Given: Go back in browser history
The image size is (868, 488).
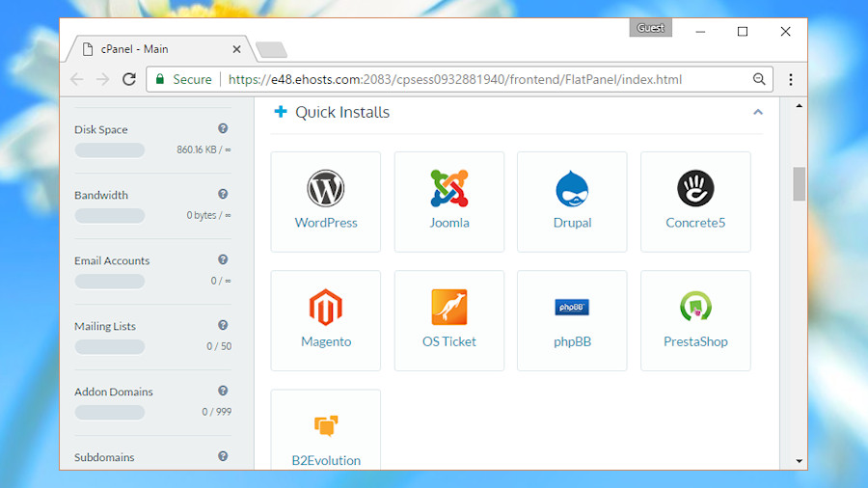Looking at the screenshot, I should tap(77, 79).
